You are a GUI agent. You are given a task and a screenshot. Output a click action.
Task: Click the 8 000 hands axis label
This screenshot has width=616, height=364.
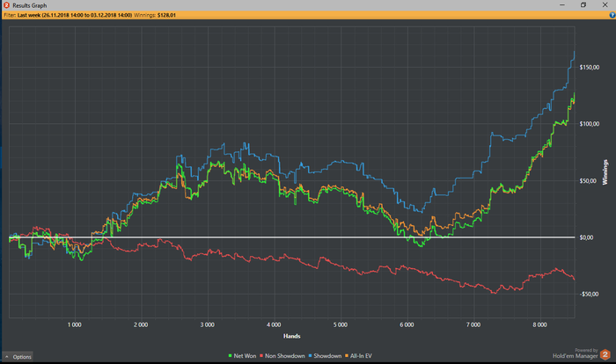click(539, 324)
